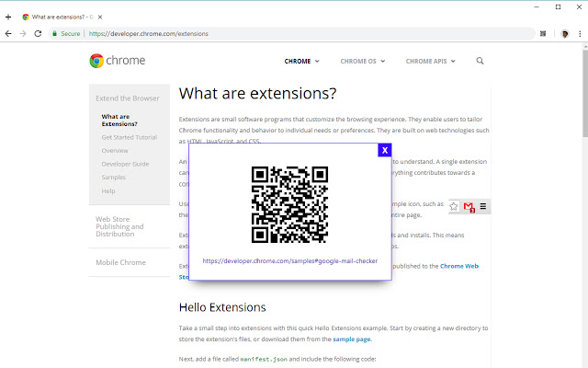
Task: Open 'Developer Guide' sidebar link
Action: [125, 164]
